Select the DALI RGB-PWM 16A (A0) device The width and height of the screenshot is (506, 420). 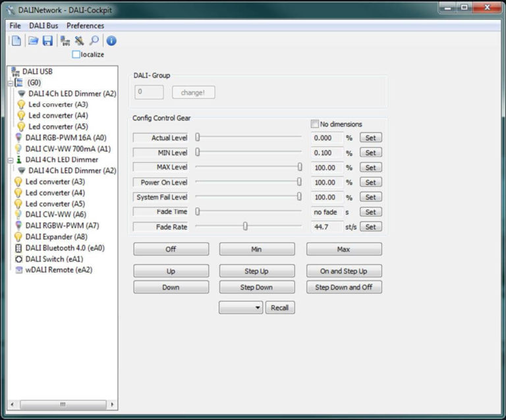point(65,138)
